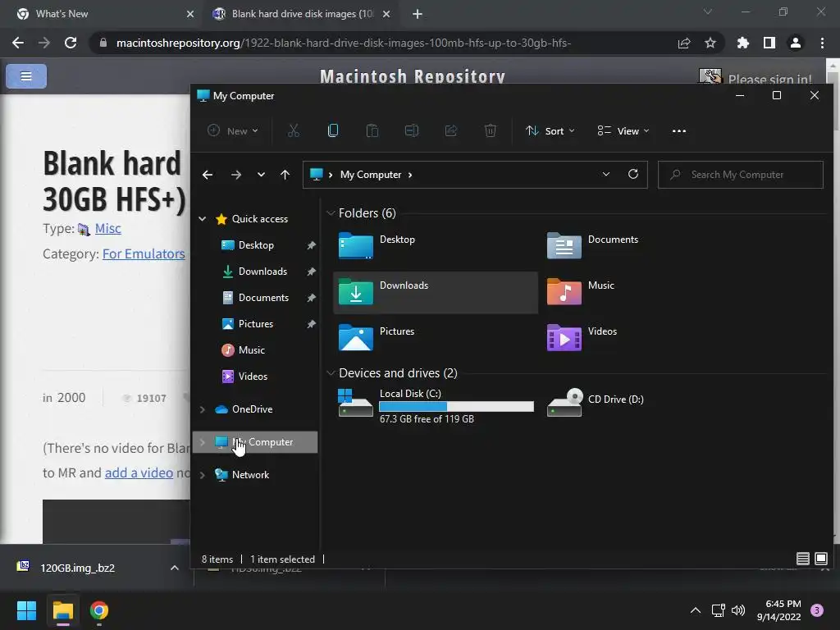This screenshot has height=630, width=840.
Task: Show hidden system tray icons
Action: pyautogui.click(x=696, y=610)
